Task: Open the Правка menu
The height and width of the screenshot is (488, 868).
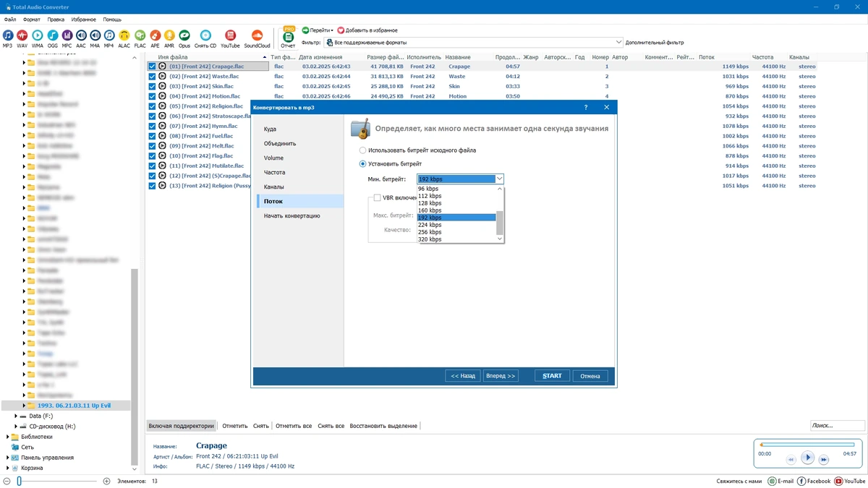Action: click(55, 20)
